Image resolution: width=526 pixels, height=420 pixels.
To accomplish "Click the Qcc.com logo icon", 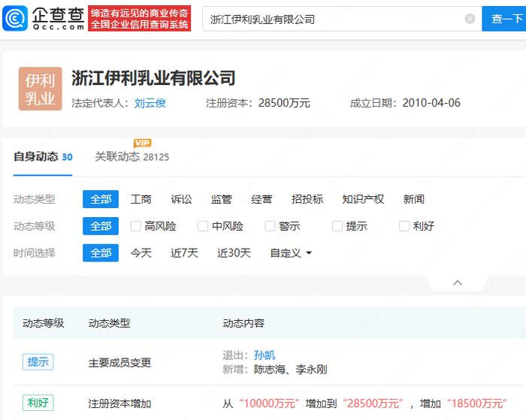I will [x=17, y=18].
